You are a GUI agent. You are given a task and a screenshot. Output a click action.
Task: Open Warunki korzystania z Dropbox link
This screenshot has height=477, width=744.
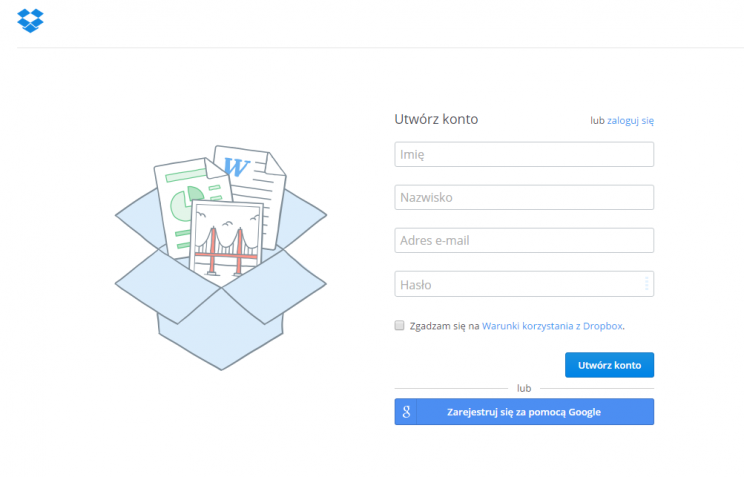click(552, 326)
